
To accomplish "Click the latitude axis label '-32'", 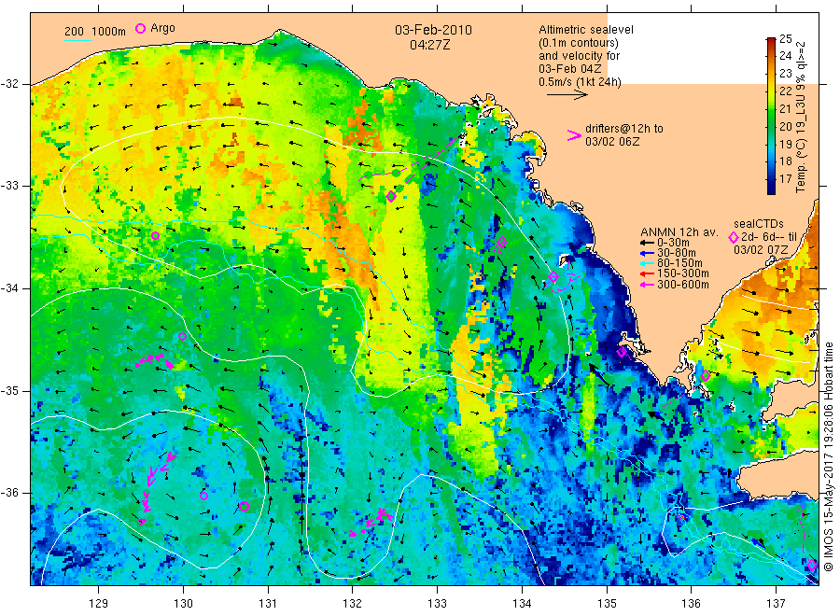I will [x=10, y=84].
